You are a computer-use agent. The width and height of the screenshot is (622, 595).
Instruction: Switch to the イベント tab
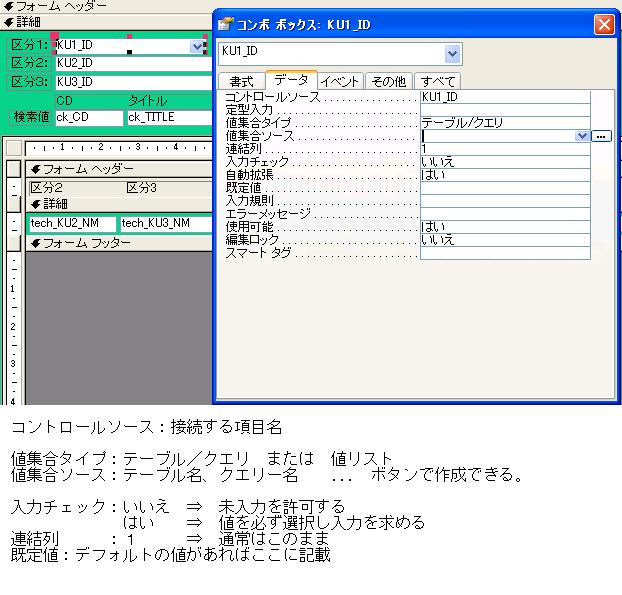340,81
